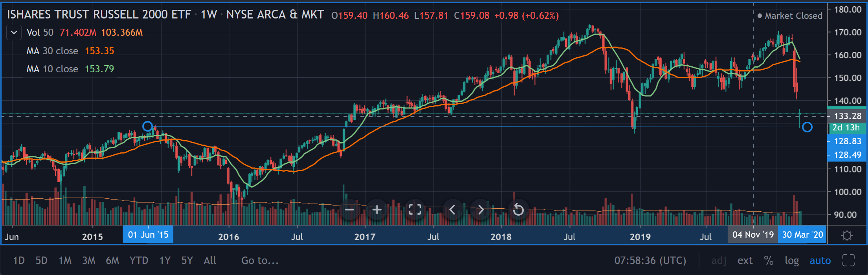Open chart settings gear icon
This screenshot has height=275, width=868.
(847, 235)
